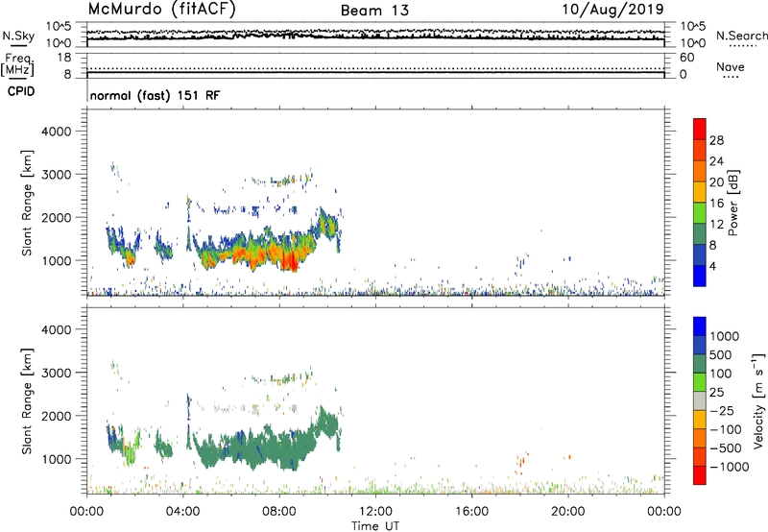The width and height of the screenshot is (768, 532).
Task: Click the "-25" label on Velocity colorbar
Action: [722, 410]
